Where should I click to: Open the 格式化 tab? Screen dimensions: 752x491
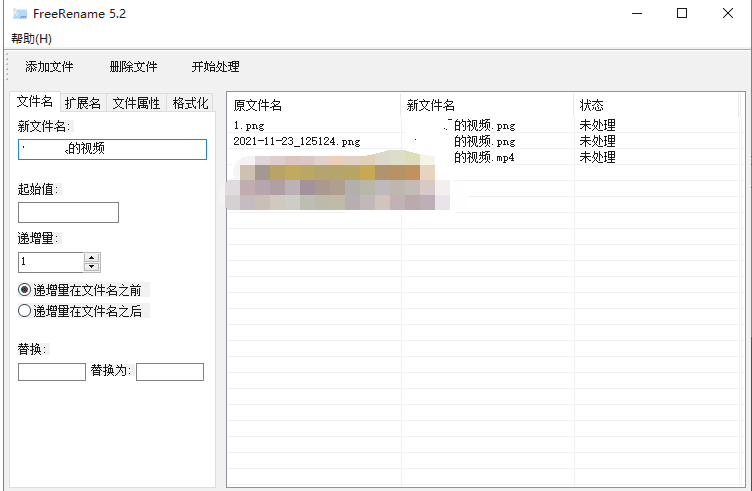[x=190, y=103]
